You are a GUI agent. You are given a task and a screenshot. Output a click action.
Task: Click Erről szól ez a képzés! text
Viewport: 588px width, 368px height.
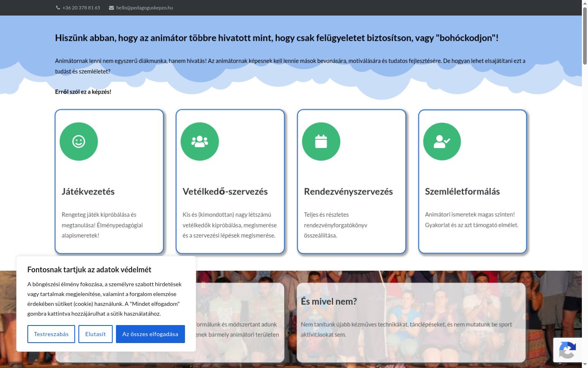(83, 92)
